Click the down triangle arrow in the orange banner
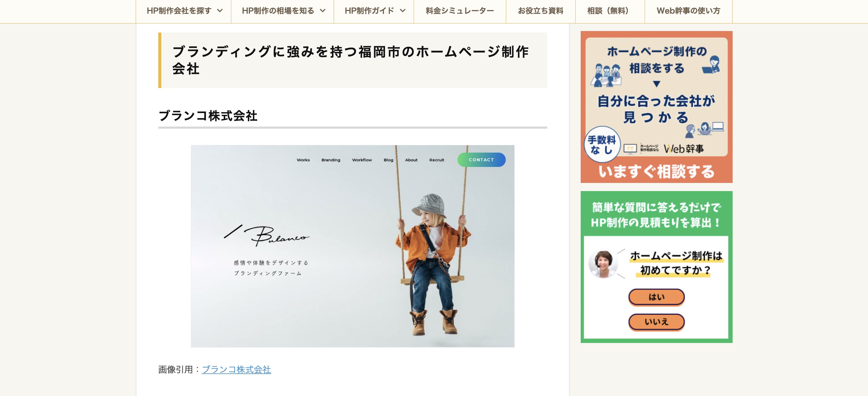Image resolution: width=868 pixels, height=396 pixels. click(x=656, y=83)
